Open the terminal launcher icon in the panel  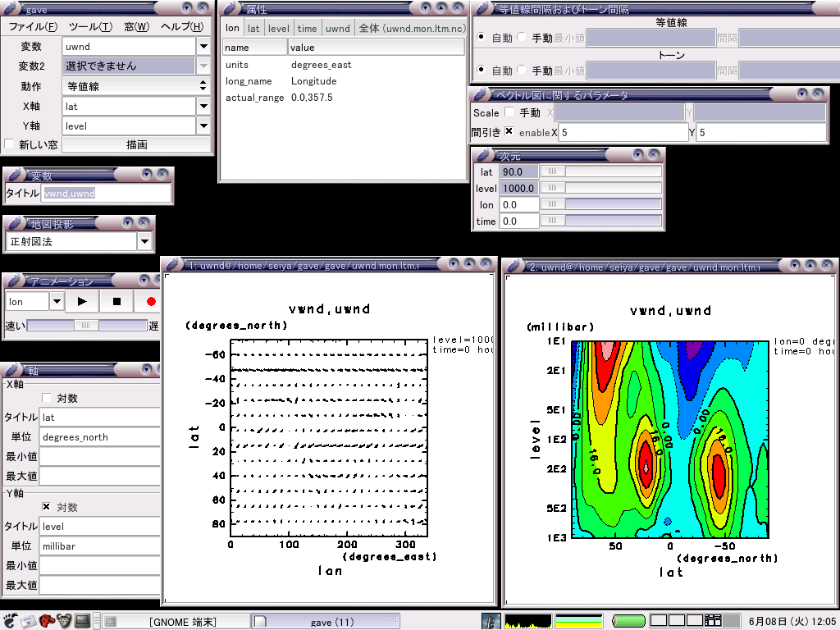tap(83, 621)
